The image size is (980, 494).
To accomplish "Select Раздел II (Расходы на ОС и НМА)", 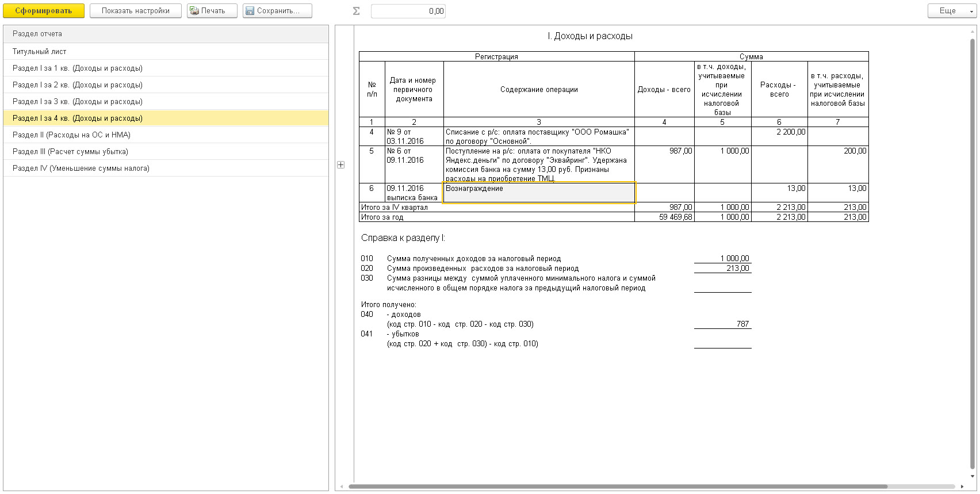I will (x=71, y=135).
